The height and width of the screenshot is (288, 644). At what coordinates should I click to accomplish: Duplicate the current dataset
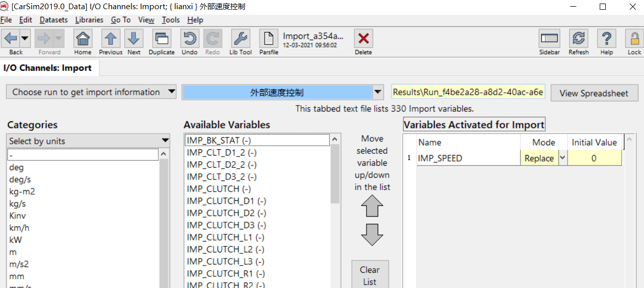pyautogui.click(x=161, y=38)
